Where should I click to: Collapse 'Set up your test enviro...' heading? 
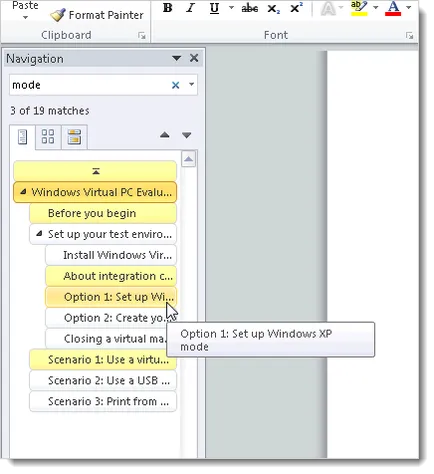pos(39,233)
